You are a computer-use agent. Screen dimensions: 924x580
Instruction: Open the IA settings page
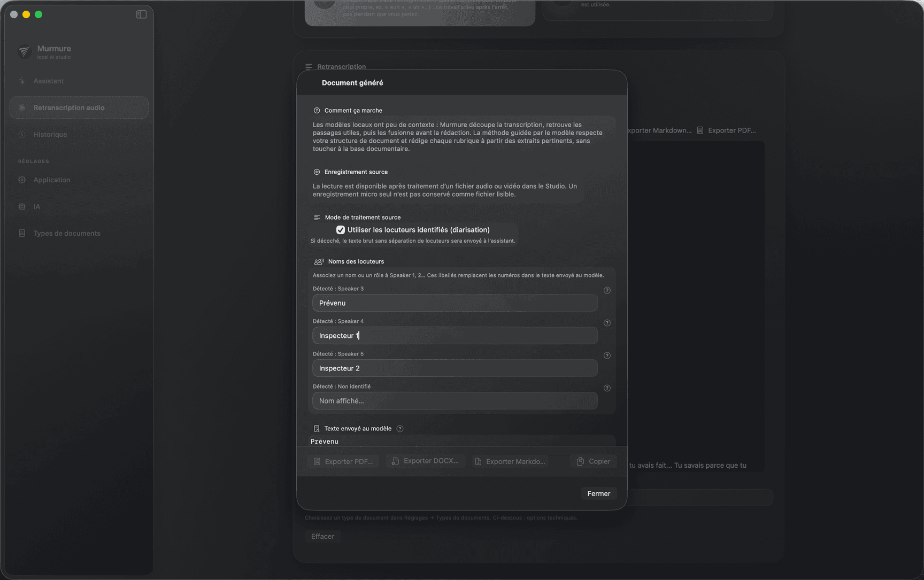[79, 207]
